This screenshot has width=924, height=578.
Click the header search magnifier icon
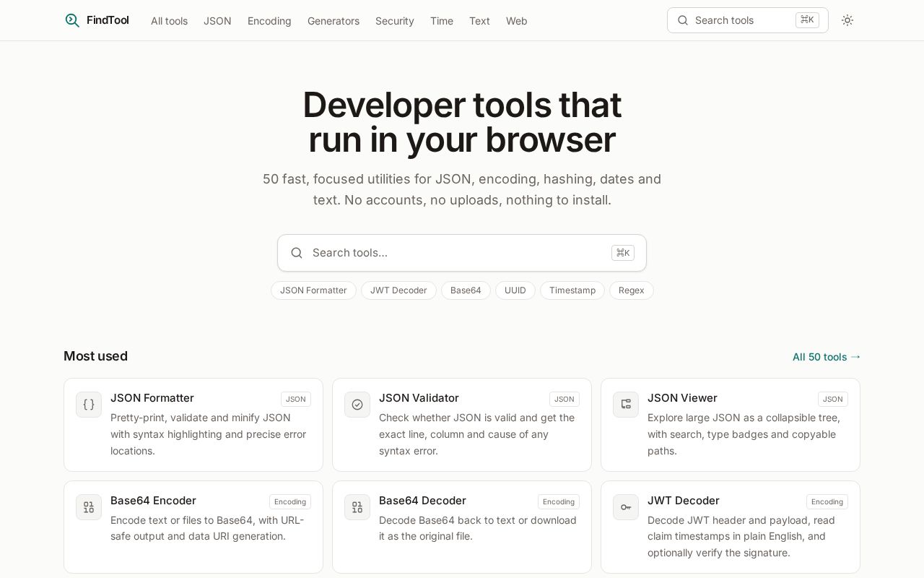pyautogui.click(x=683, y=20)
